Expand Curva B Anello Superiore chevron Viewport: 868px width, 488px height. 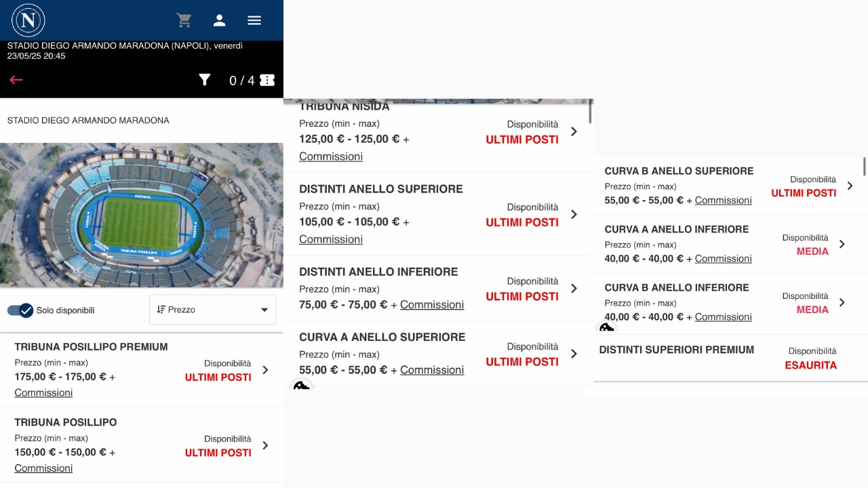point(850,186)
